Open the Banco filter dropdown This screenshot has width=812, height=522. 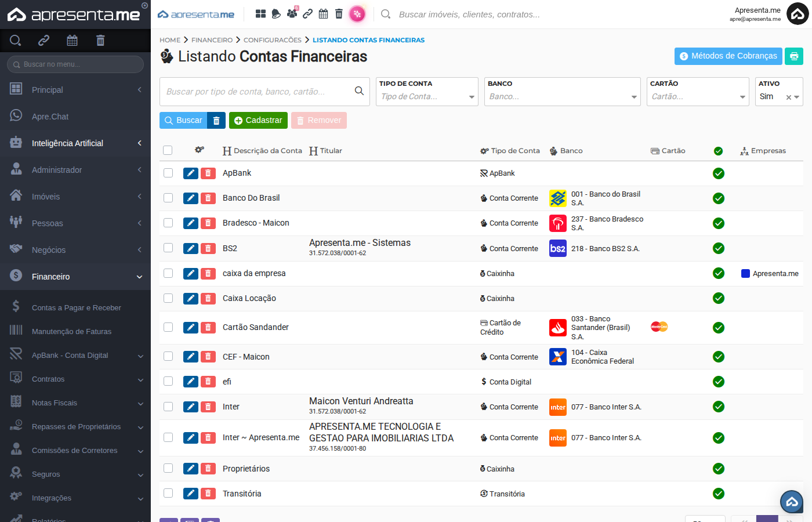(563, 92)
